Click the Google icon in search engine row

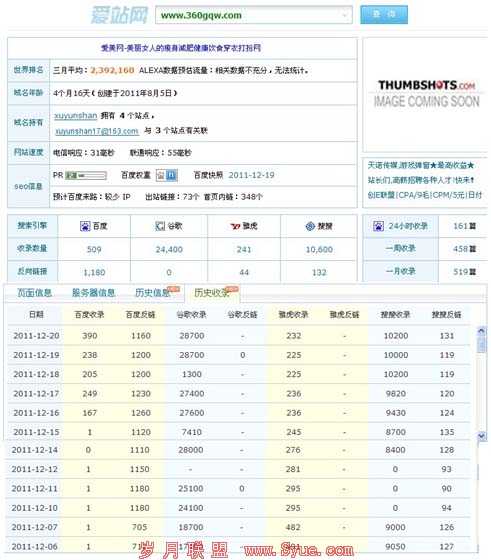click(160, 226)
